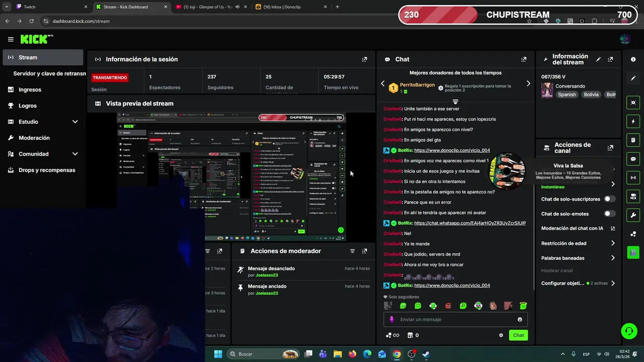Open filter icon in Acciones de moderador header
Viewport: 644px width, 362px height.
pos(352,251)
